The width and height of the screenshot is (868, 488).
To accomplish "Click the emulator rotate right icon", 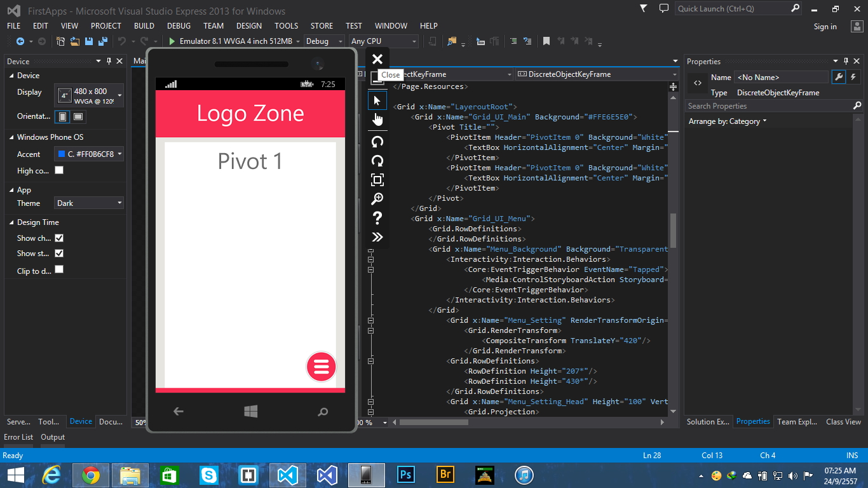I will pos(377,161).
